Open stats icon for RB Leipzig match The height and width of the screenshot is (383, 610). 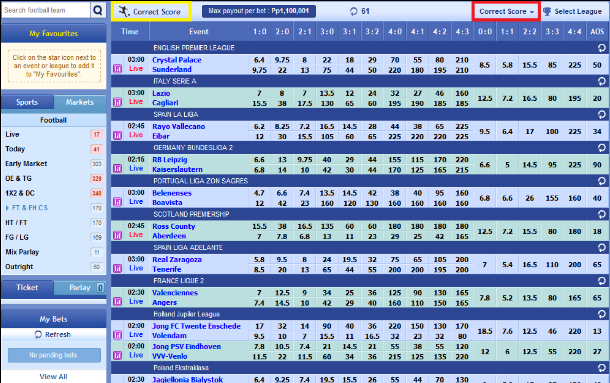pyautogui.click(x=117, y=169)
